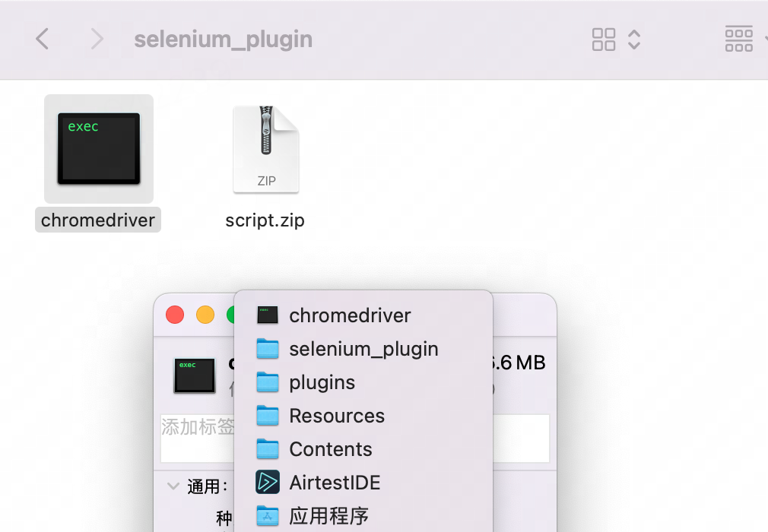This screenshot has width=768, height=532.
Task: Click the AirtestIDE app icon in menu
Action: click(x=268, y=482)
